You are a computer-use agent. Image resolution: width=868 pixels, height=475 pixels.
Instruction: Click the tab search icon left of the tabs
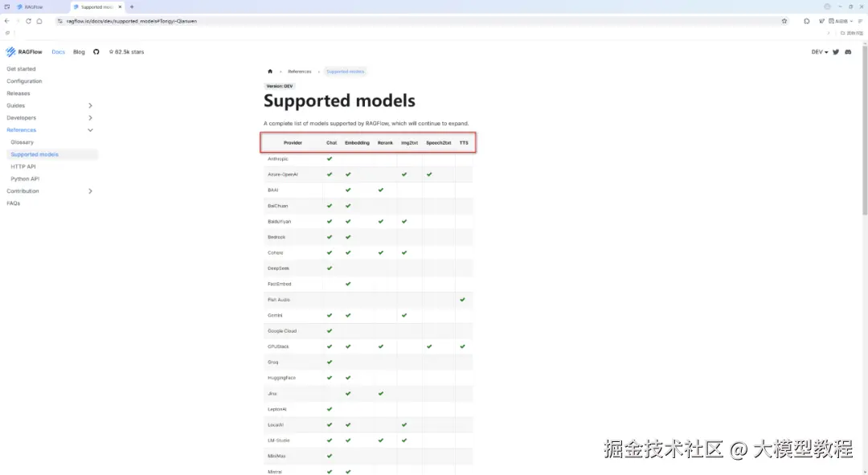coord(6,6)
